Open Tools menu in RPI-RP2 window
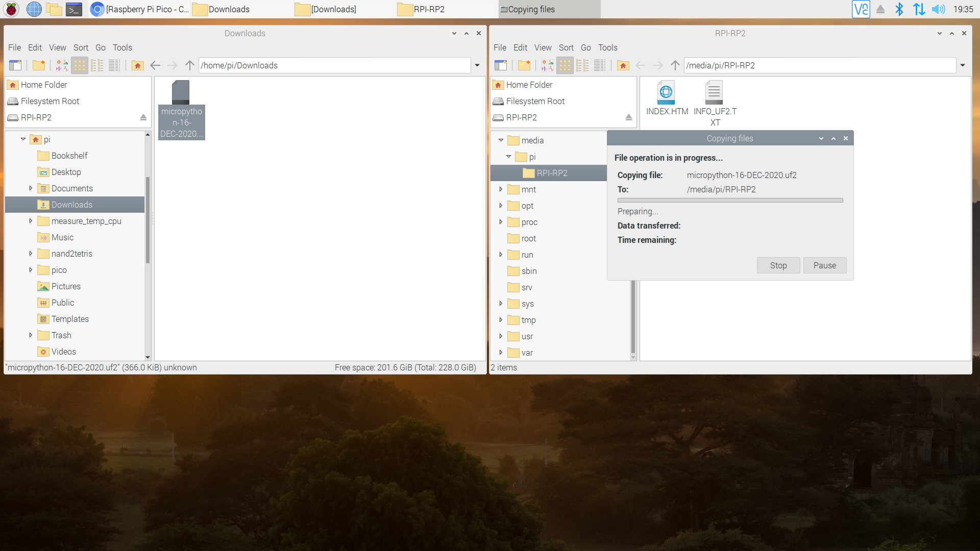Viewport: 980px width, 551px height. pos(607,47)
